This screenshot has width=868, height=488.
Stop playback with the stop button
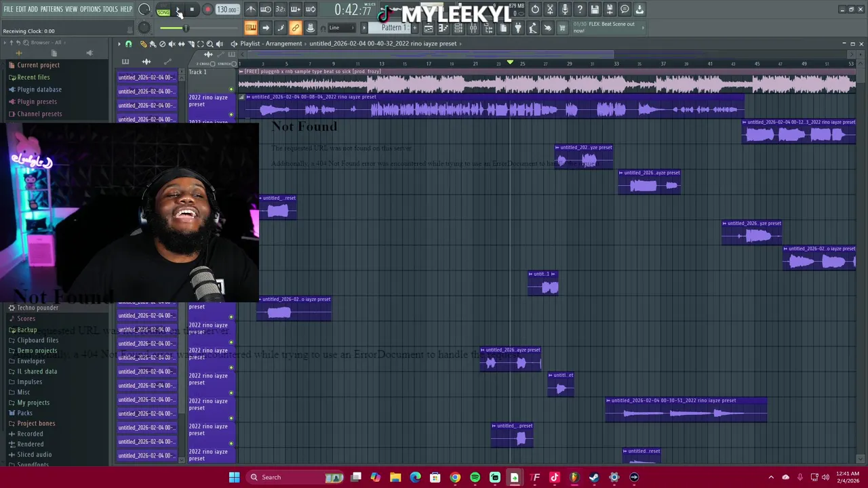tap(193, 9)
